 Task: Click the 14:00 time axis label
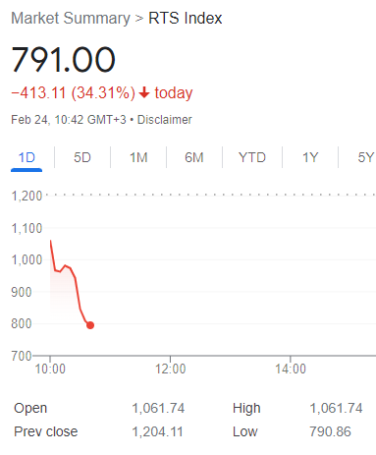coord(290,369)
